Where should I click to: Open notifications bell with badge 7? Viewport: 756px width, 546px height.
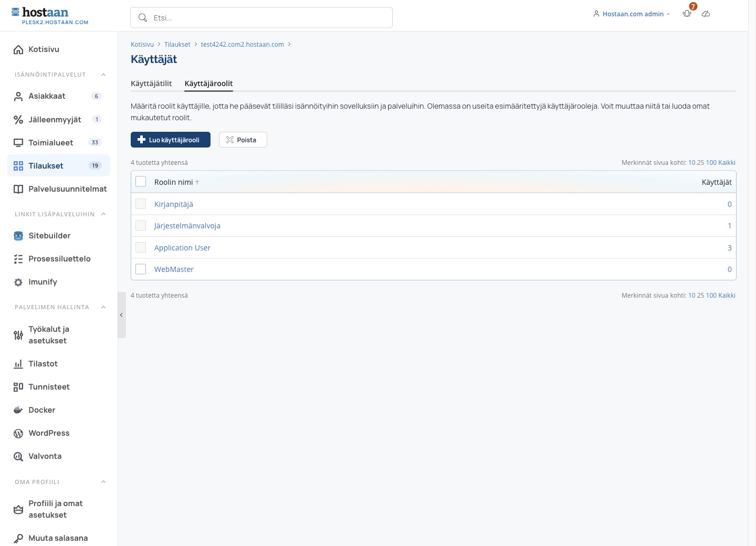click(687, 14)
